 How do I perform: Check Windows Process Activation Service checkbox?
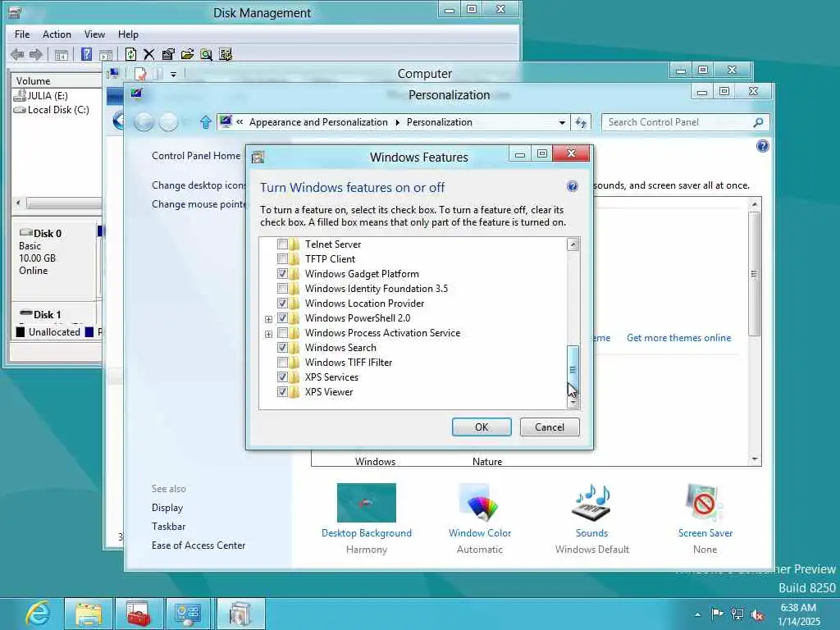(282, 333)
